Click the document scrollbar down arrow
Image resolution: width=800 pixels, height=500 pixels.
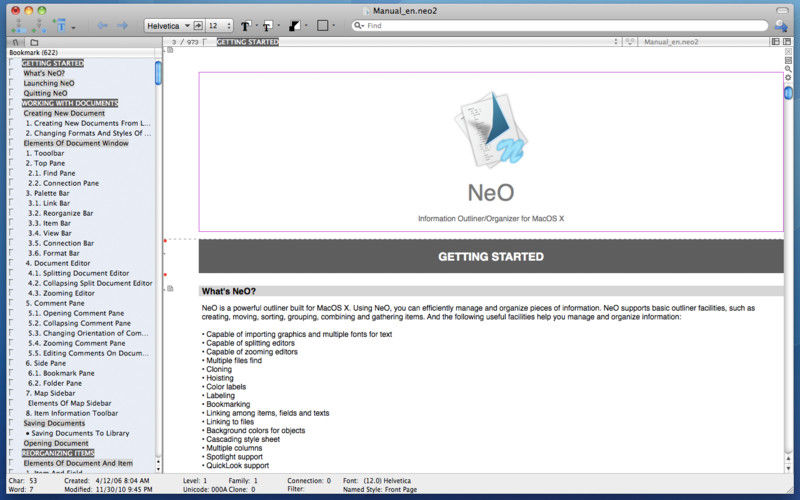click(788, 468)
